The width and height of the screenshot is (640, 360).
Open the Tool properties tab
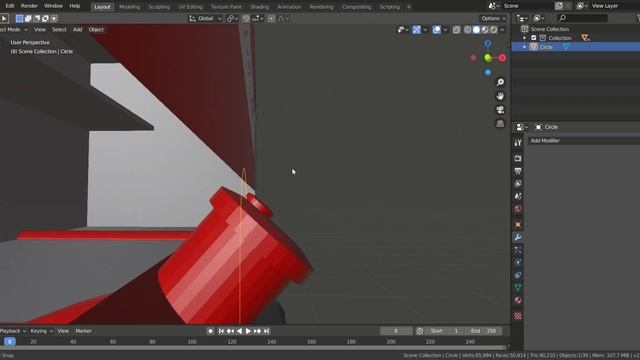(518, 142)
